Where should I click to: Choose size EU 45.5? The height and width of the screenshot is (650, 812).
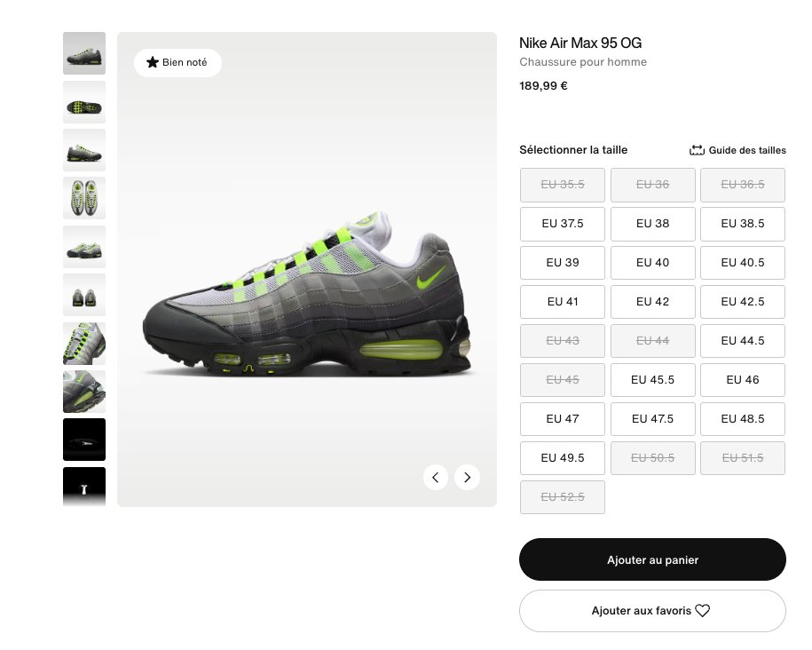(x=652, y=380)
